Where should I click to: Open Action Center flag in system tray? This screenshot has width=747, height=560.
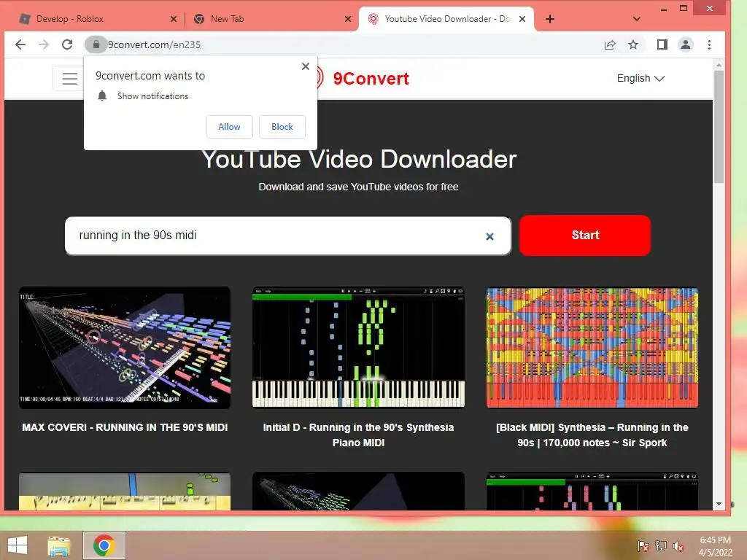(643, 546)
